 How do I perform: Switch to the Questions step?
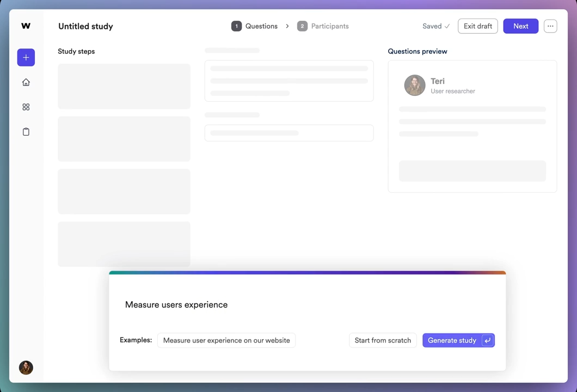261,26
